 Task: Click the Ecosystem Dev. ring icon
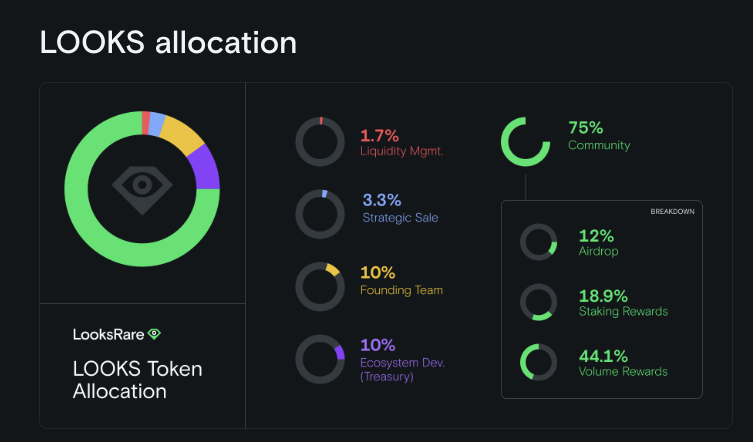point(320,359)
